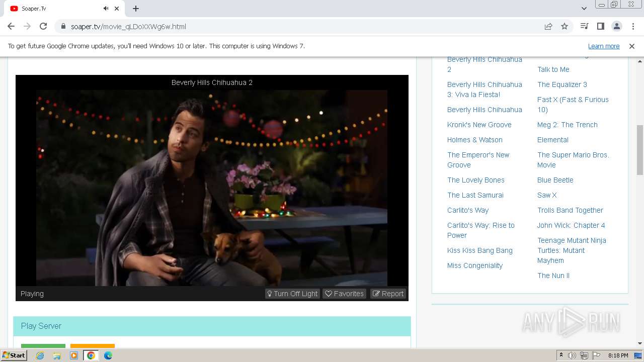The width and height of the screenshot is (644, 362).
Task: Open the Elemental link
Action: point(552,140)
